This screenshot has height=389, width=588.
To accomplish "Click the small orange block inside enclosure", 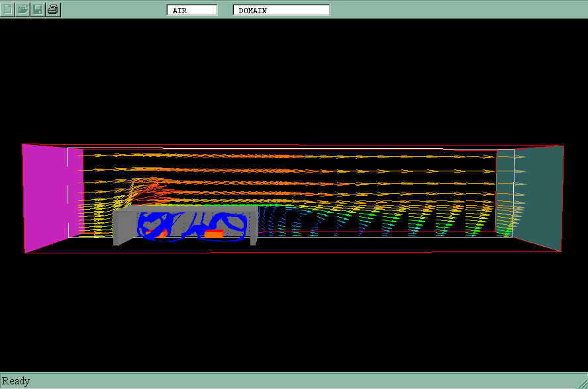I will click(x=214, y=234).
